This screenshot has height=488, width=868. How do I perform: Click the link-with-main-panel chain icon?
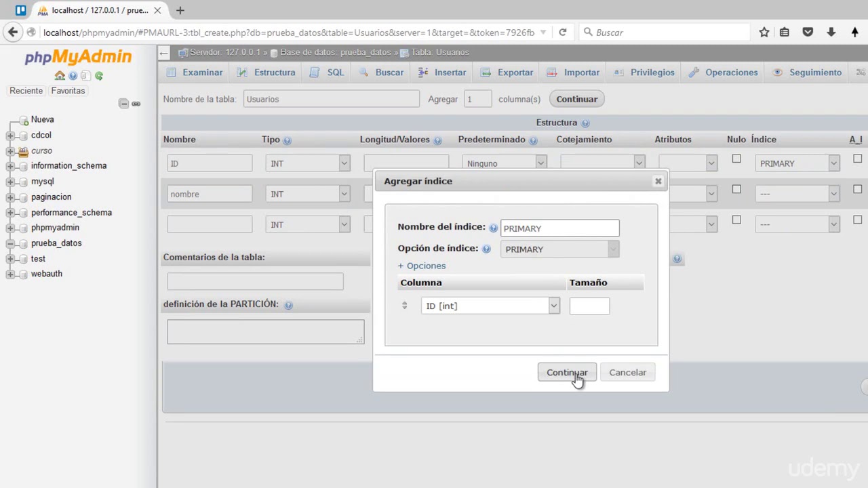(136, 104)
